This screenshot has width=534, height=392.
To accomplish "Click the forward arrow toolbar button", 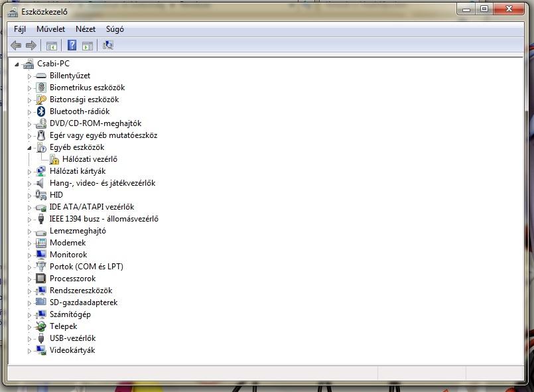I will tap(31, 45).
